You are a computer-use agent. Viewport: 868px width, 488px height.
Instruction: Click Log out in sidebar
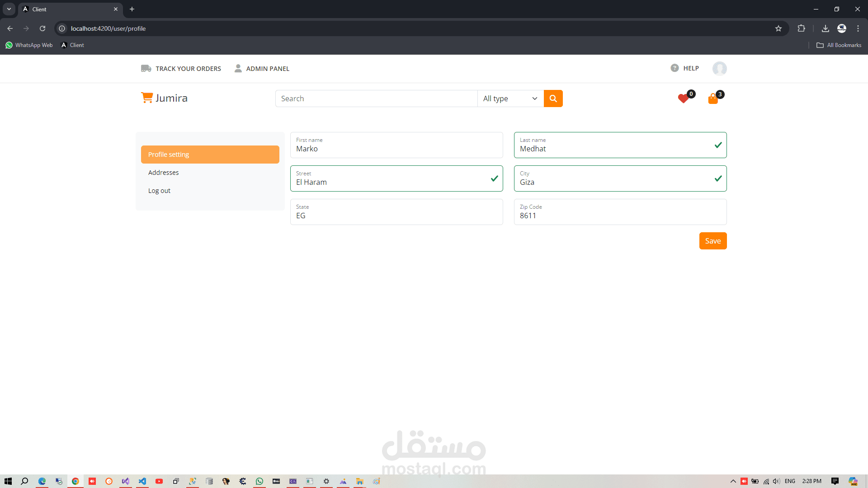[159, 191]
